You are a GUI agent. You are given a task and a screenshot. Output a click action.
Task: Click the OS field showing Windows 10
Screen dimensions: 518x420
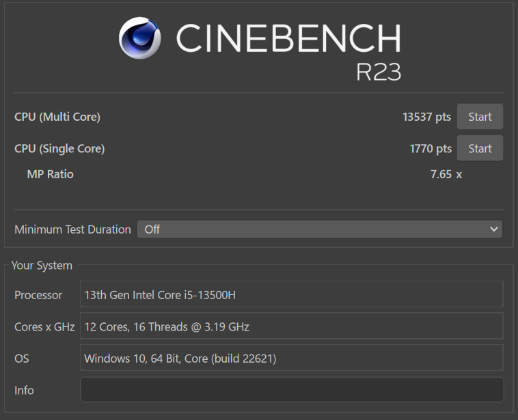(x=292, y=358)
